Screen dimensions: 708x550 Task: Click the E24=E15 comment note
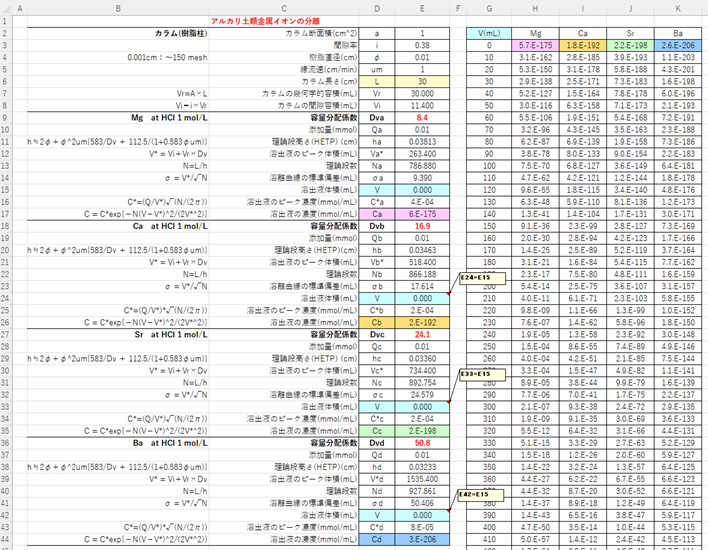tap(482, 278)
